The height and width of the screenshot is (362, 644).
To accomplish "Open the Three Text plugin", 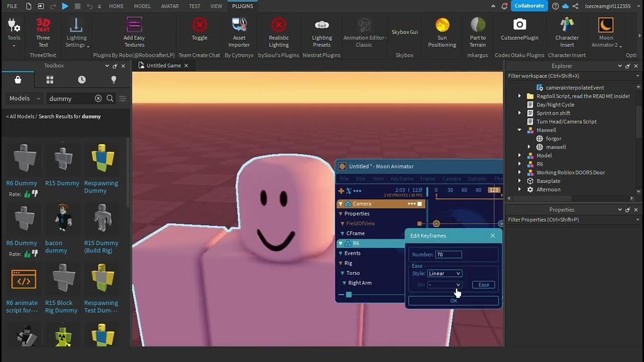I will tap(43, 32).
